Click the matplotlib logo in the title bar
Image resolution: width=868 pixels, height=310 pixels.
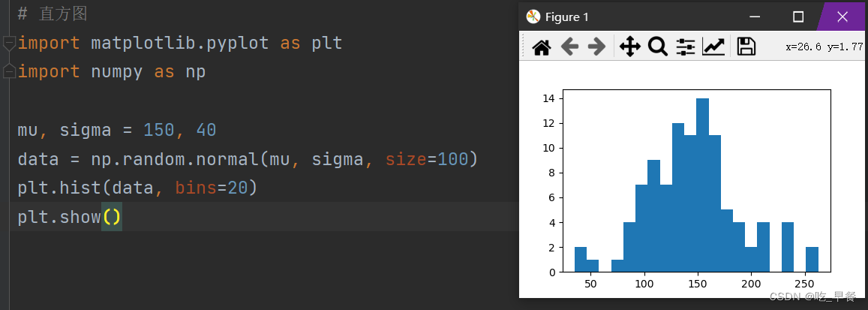click(533, 17)
